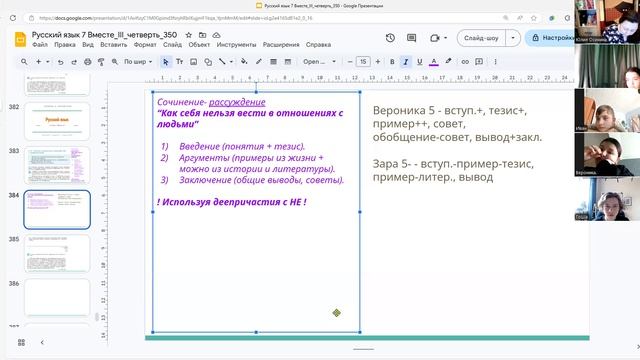Edit font size field showing 15

(363, 62)
